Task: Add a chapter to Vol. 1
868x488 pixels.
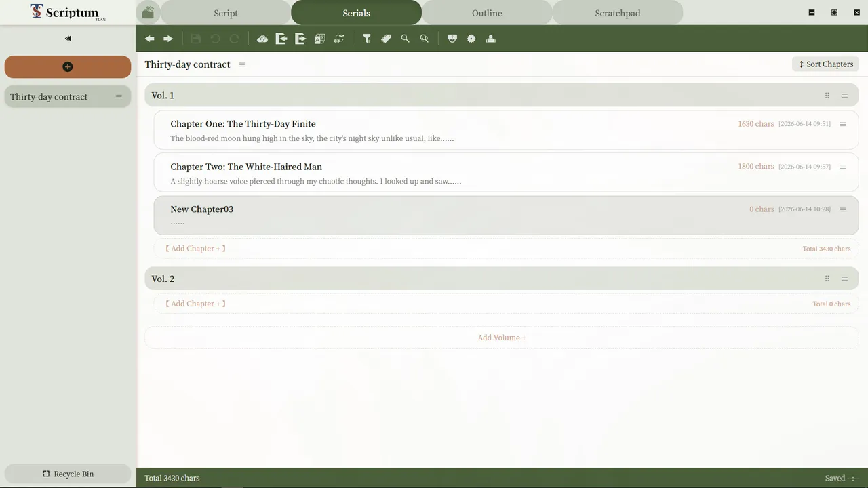Action: [195, 249]
